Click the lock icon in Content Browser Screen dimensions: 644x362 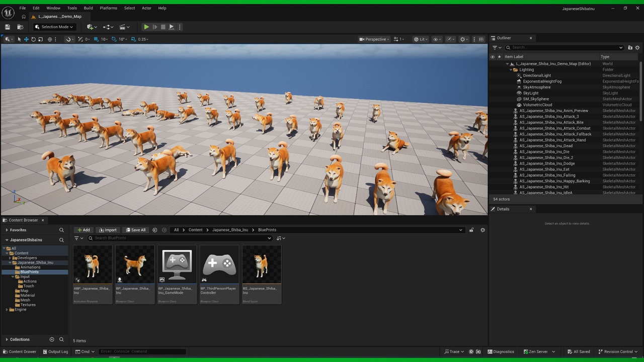point(471,230)
